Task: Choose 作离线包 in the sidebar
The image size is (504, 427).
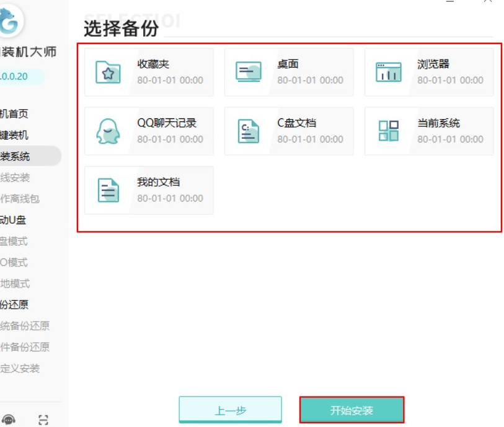Action: click(x=20, y=199)
